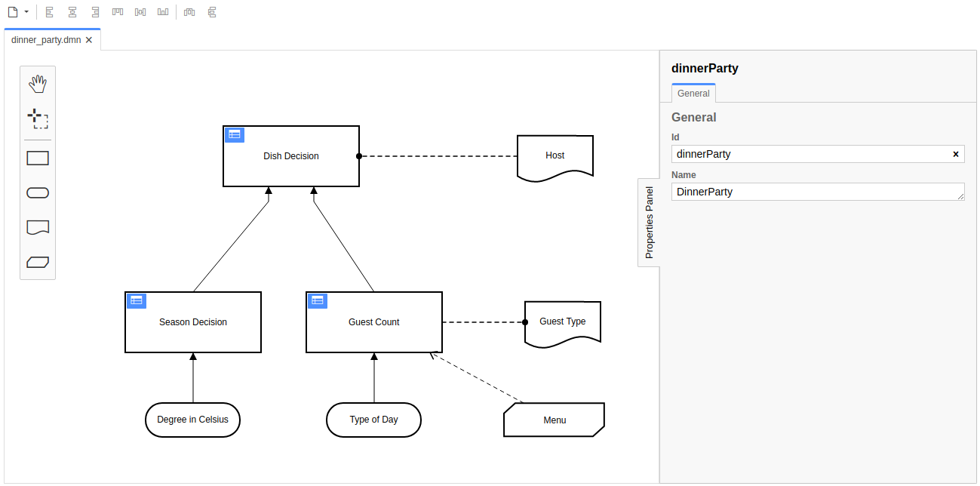Click the new file icon
This screenshot has width=980, height=486.
13,12
